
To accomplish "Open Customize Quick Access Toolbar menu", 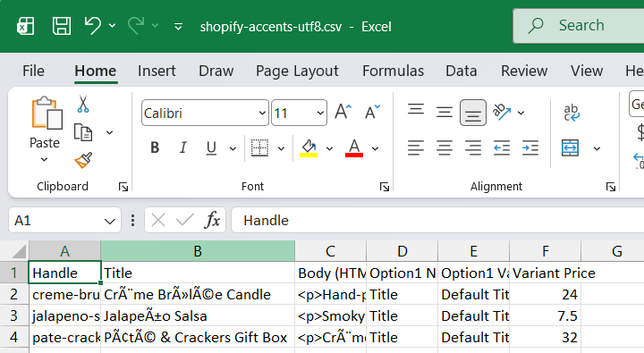I will pos(178,27).
